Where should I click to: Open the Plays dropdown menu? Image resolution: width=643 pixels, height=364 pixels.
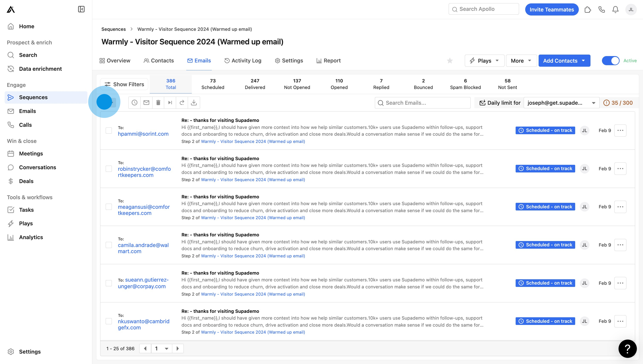coord(484,61)
